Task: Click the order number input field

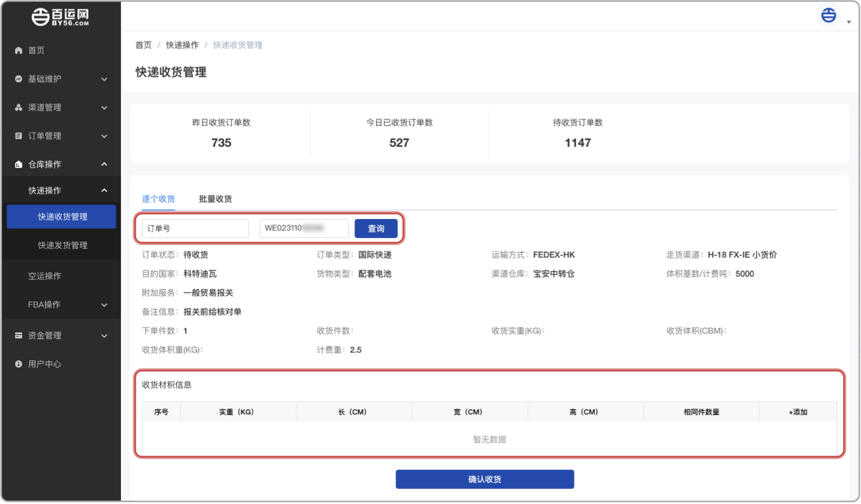Action: pos(304,228)
